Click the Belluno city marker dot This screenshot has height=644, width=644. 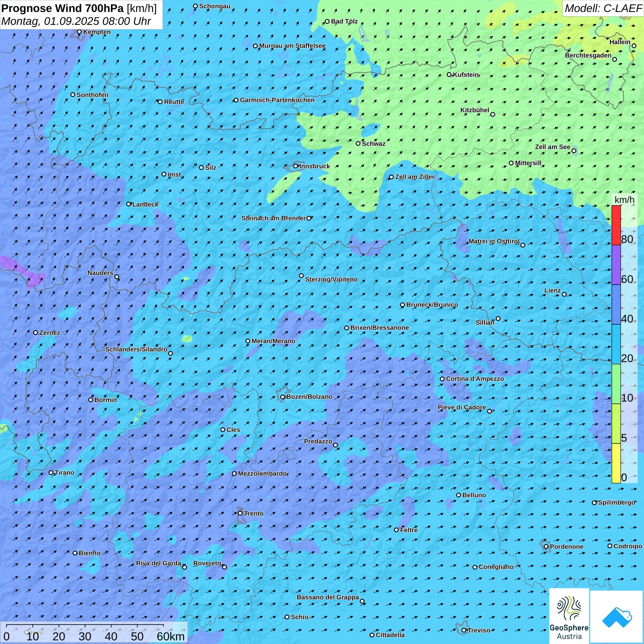tap(459, 495)
